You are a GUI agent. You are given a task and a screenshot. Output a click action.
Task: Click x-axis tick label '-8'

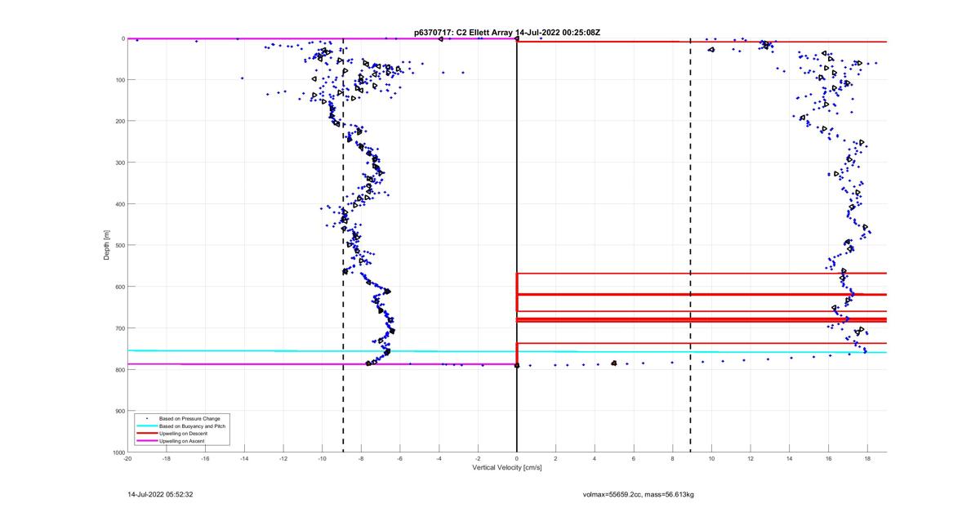point(361,458)
